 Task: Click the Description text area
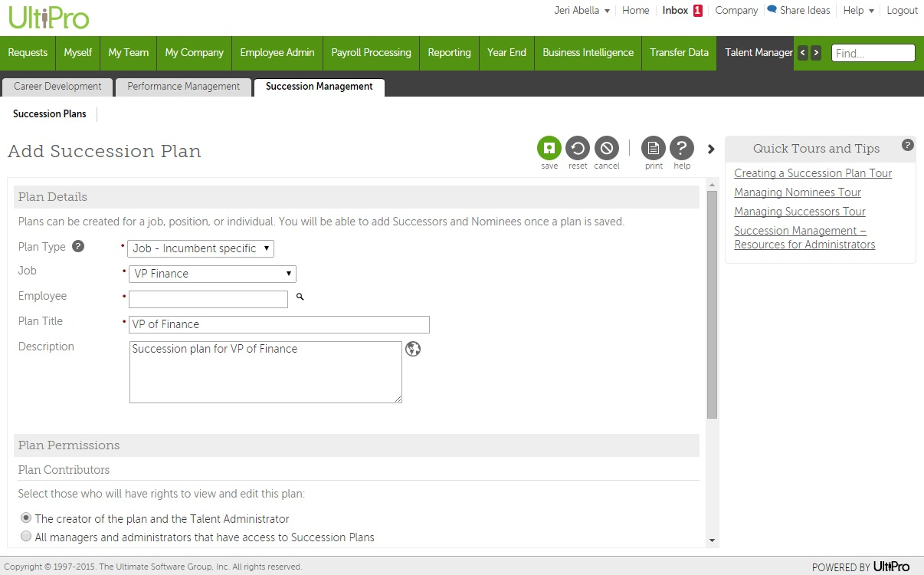[x=266, y=372]
